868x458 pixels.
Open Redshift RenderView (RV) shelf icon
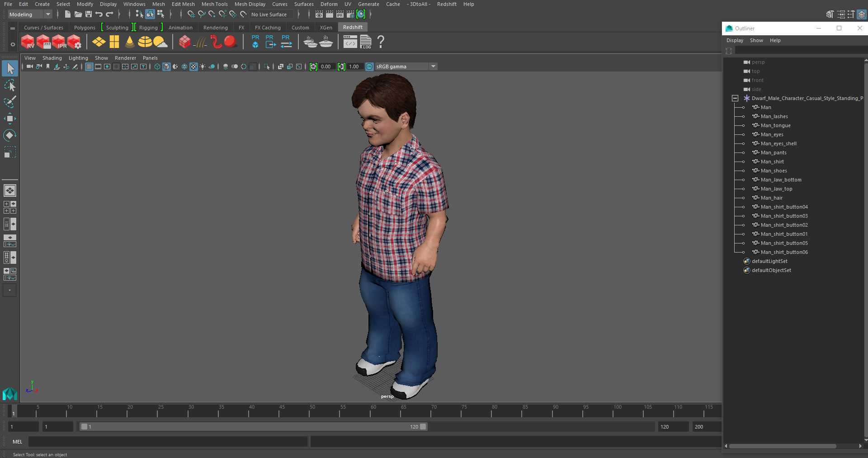pos(28,42)
